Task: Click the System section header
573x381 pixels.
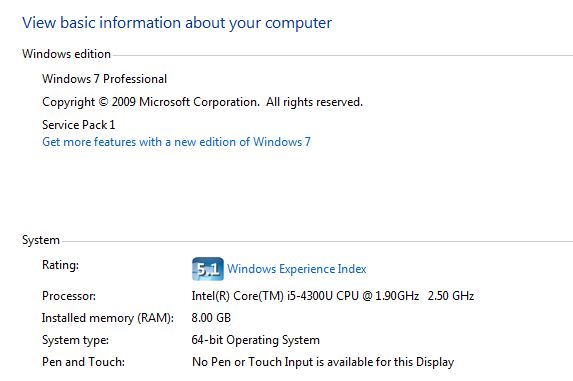Action: 41,240
